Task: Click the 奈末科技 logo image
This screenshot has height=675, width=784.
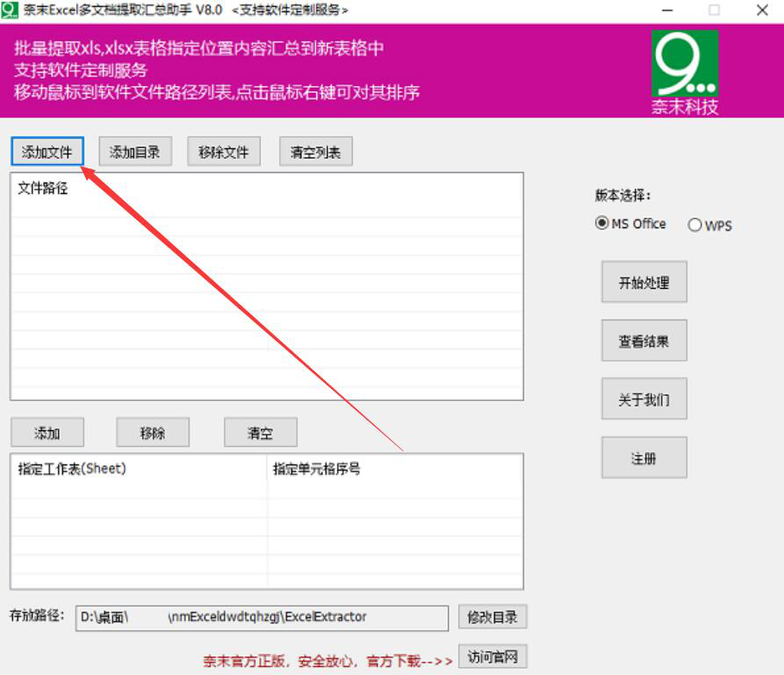Action: pos(685,71)
